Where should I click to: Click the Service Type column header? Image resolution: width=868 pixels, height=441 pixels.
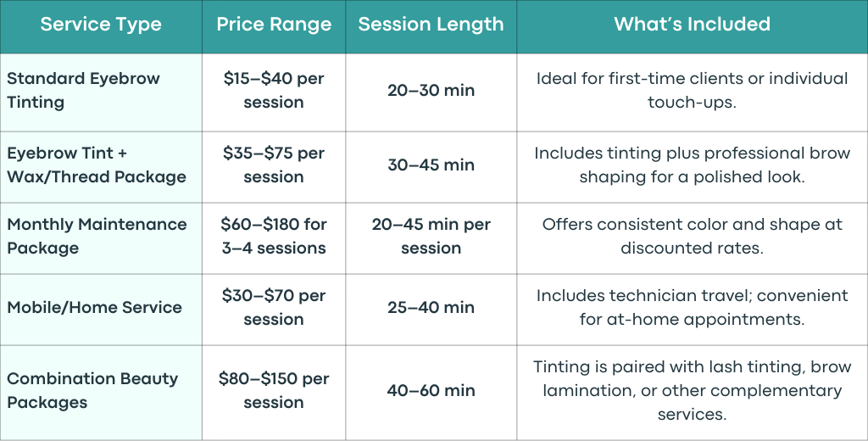pyautogui.click(x=101, y=25)
